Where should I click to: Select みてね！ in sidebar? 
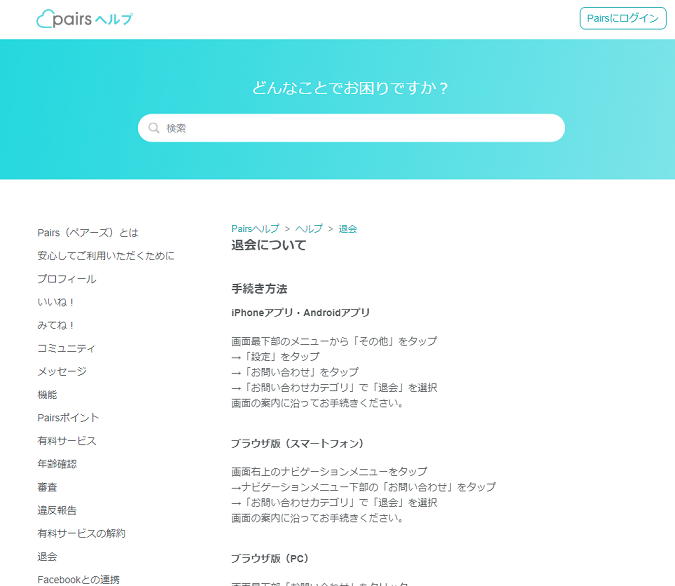click(56, 326)
